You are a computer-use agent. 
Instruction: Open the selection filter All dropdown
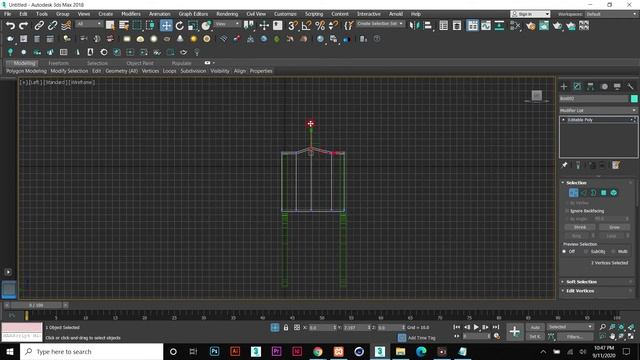(89, 24)
